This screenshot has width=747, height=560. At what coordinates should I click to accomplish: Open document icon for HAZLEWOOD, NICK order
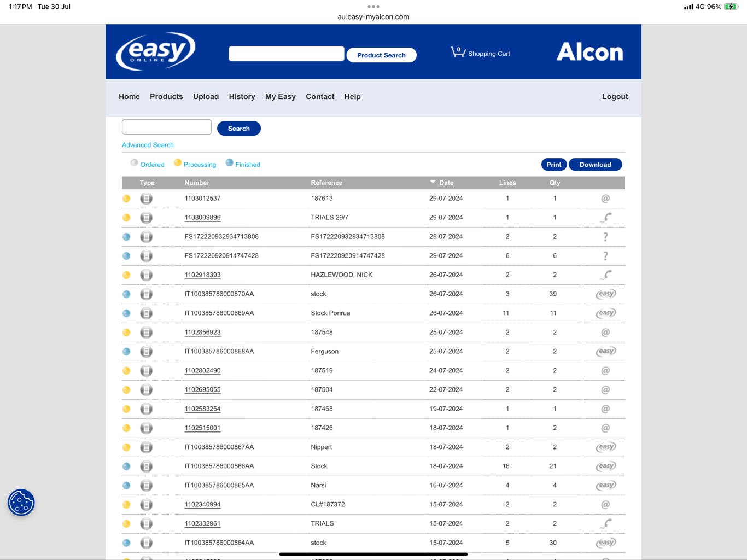(146, 275)
